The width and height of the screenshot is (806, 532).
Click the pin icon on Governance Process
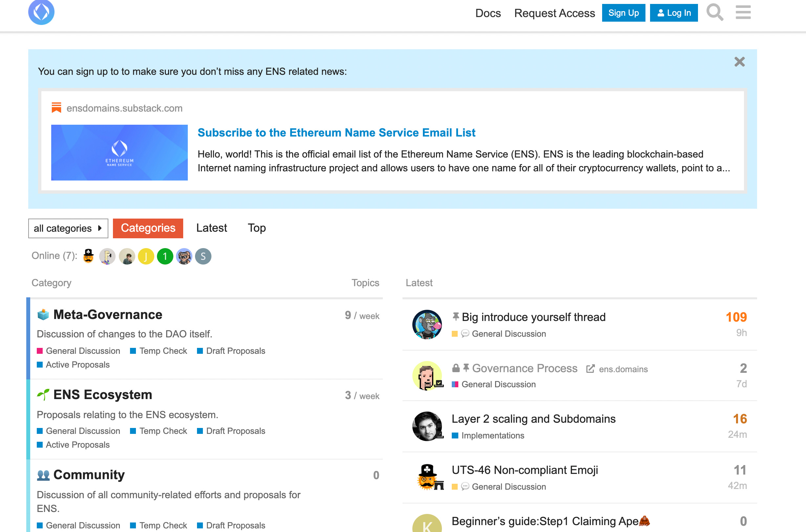[x=466, y=368]
